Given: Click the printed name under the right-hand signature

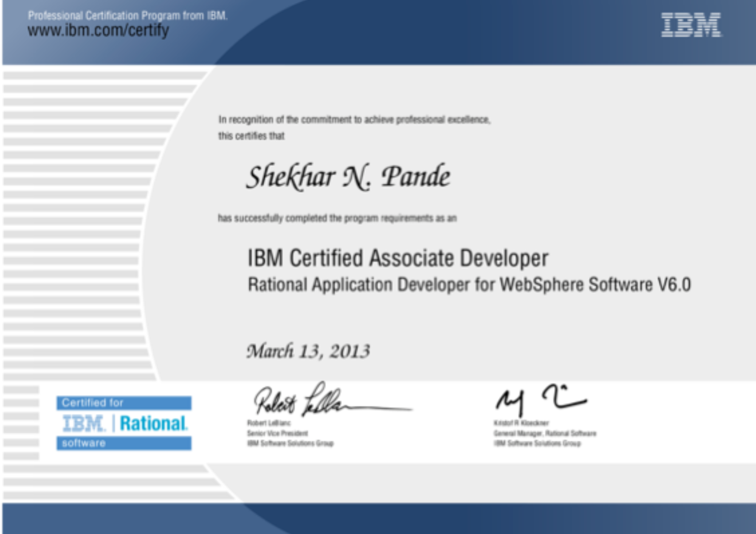Looking at the screenshot, I should click(521, 423).
